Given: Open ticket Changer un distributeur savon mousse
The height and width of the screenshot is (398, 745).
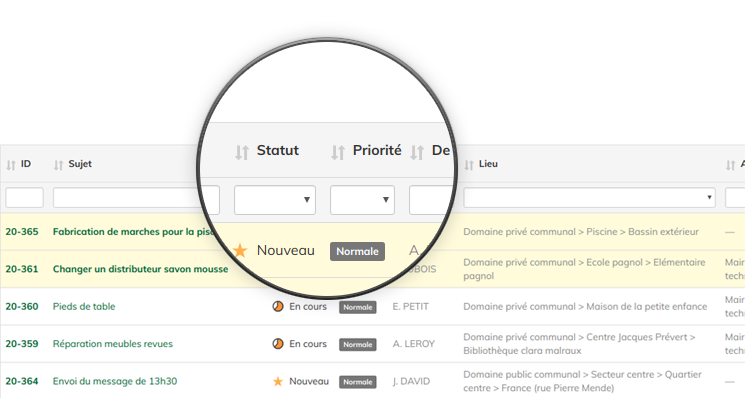Looking at the screenshot, I should coord(140,269).
